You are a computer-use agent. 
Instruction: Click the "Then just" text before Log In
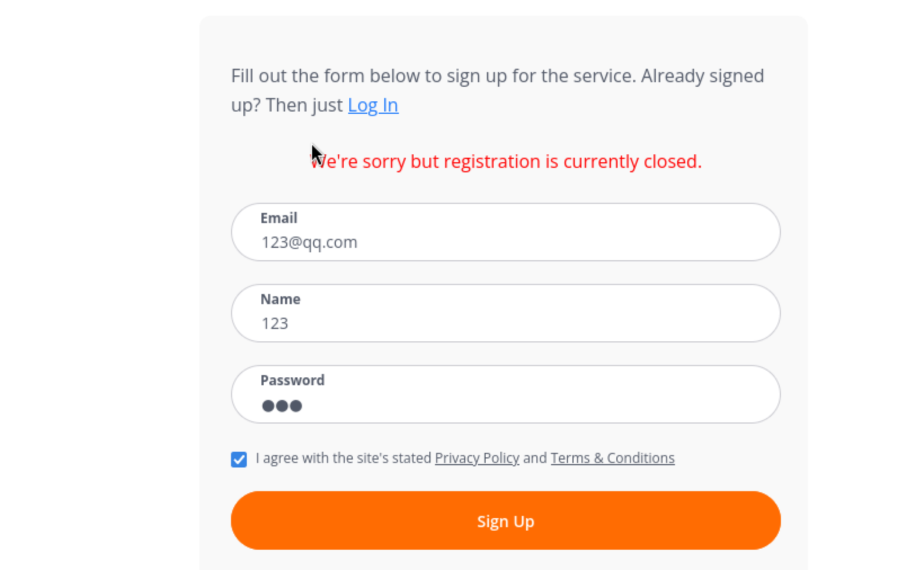point(304,105)
